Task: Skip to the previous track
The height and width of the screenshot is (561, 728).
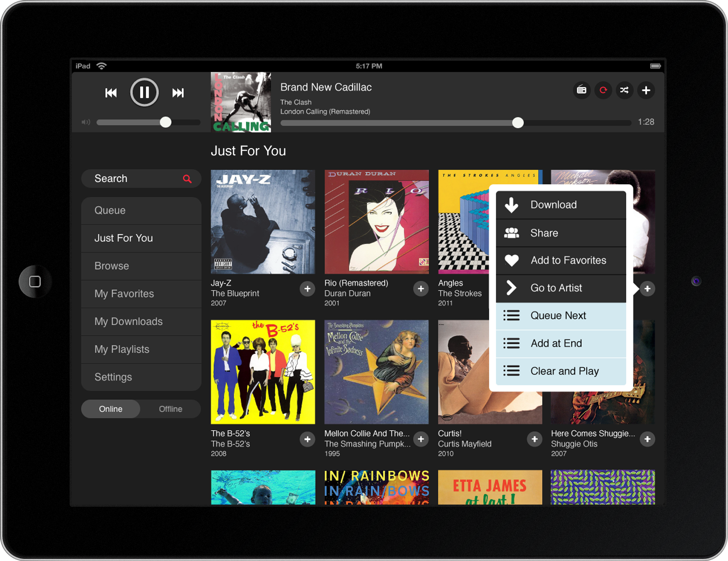Action: tap(111, 93)
